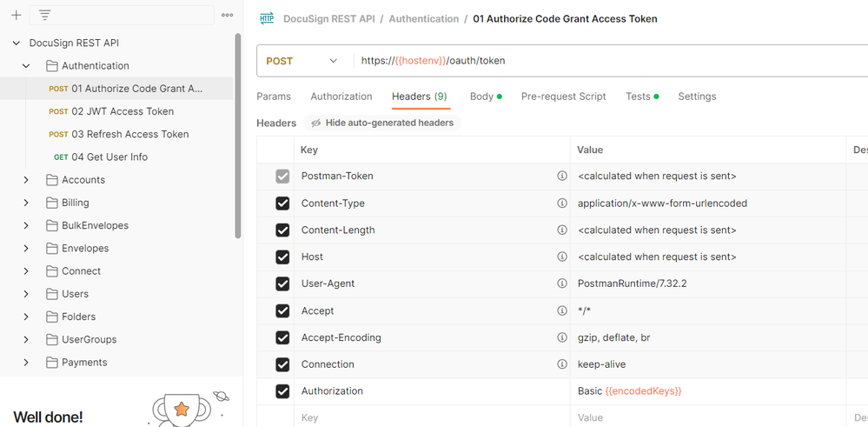Screen dimensions: 868x427
Task: Click info icon beside User-Agent header
Action: (x=562, y=284)
